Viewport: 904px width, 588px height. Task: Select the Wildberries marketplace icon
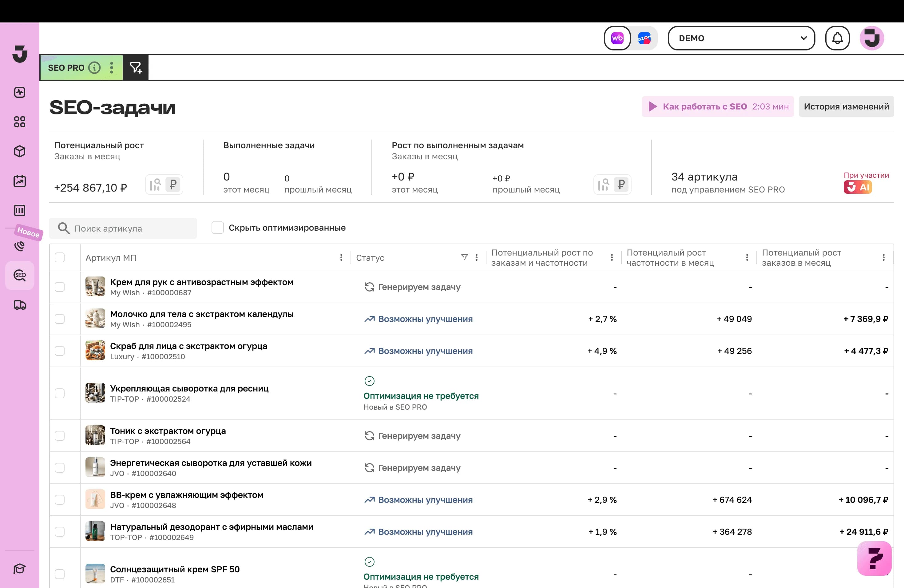tap(617, 38)
